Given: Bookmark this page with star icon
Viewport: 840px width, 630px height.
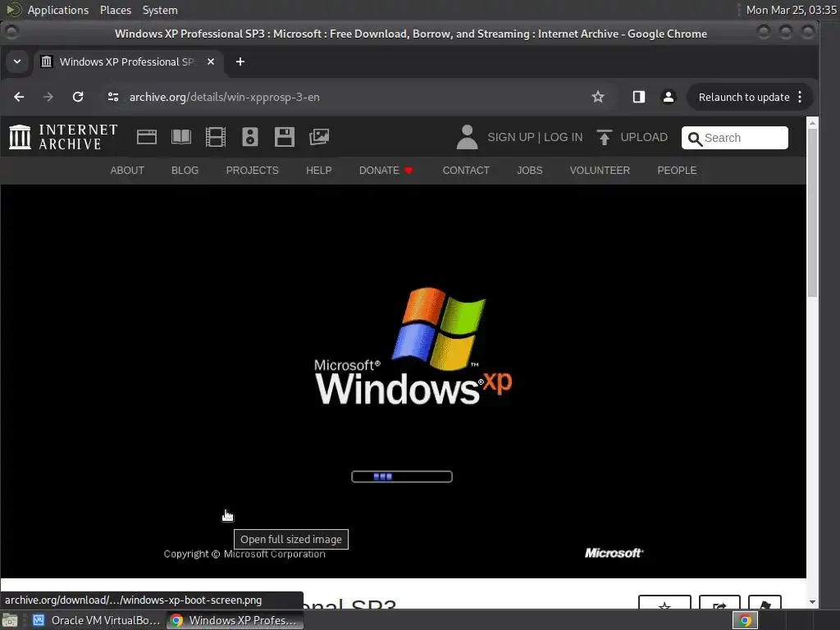Looking at the screenshot, I should [598, 97].
